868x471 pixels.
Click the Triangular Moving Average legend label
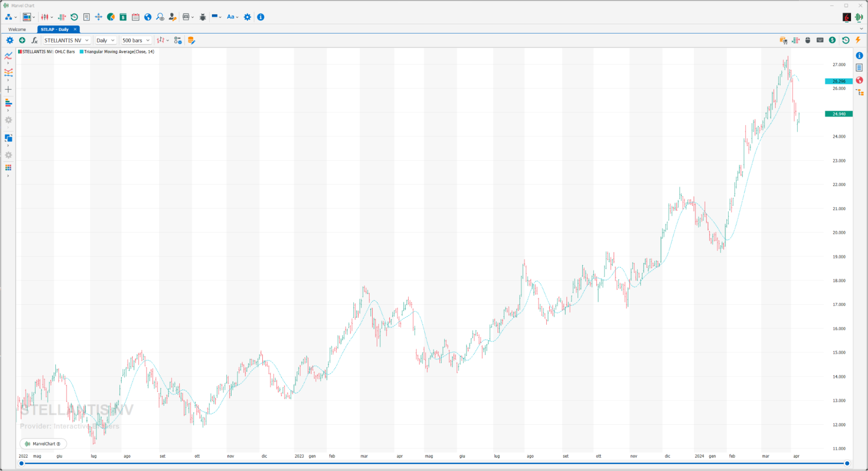117,52
